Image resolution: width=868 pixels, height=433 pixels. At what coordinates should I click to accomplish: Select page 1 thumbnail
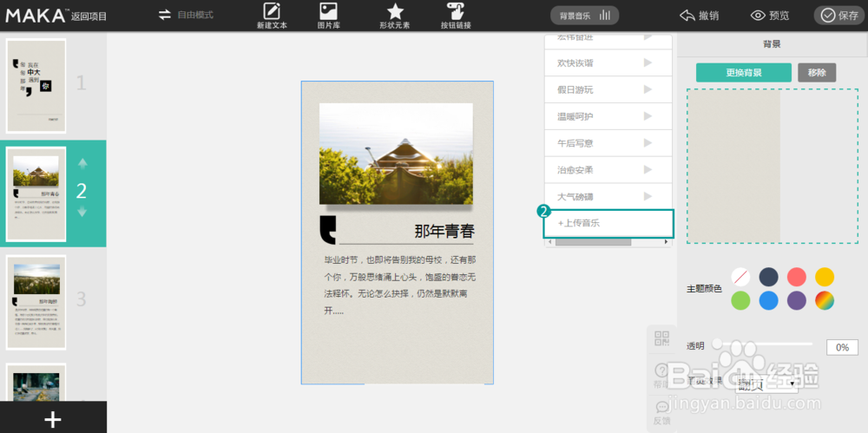coord(36,86)
